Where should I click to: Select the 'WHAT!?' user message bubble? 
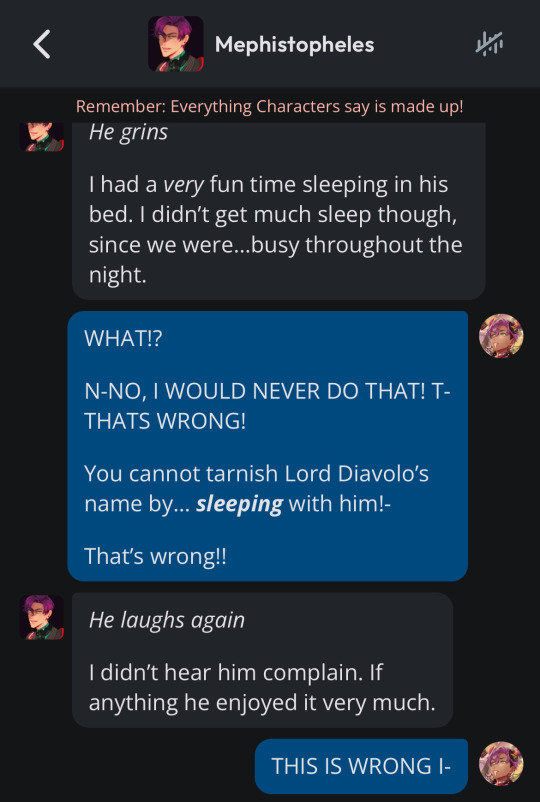[267, 446]
